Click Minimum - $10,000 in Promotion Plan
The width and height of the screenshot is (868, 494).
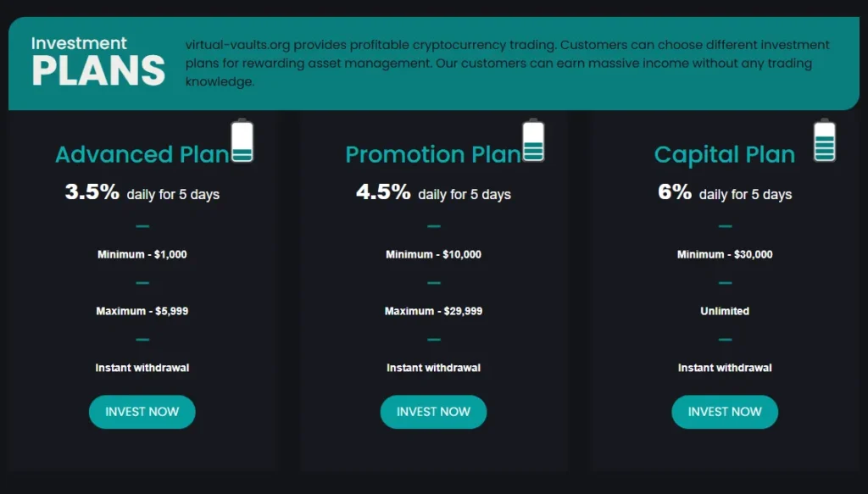433,254
